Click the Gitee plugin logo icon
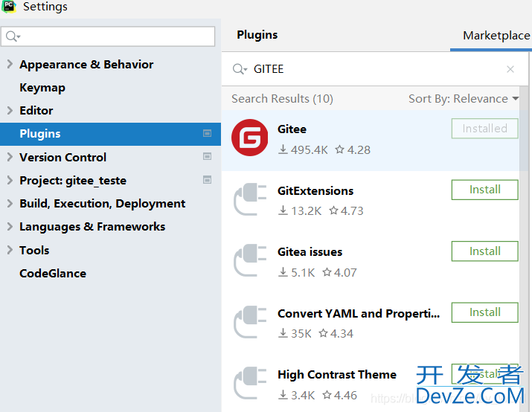The image size is (532, 412). pos(250,138)
